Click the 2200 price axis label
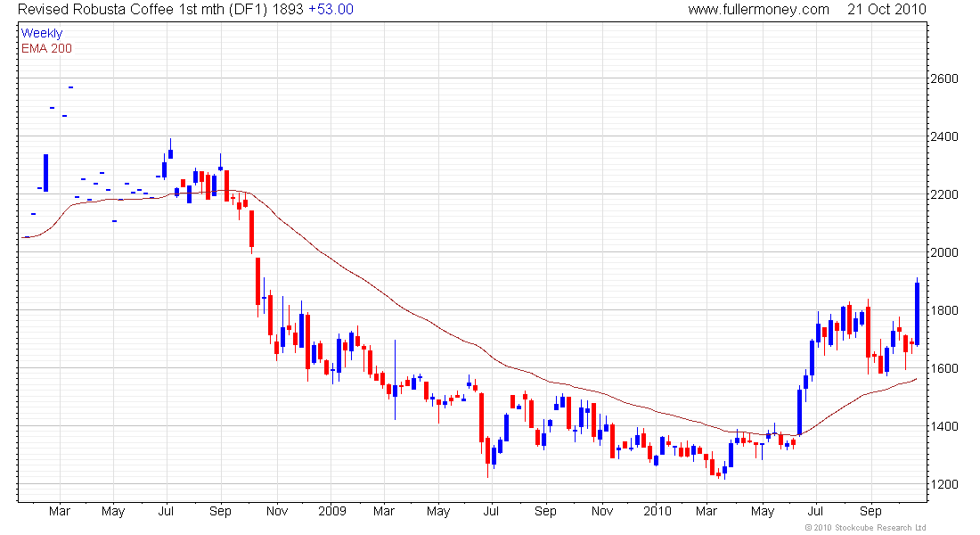 (x=944, y=194)
